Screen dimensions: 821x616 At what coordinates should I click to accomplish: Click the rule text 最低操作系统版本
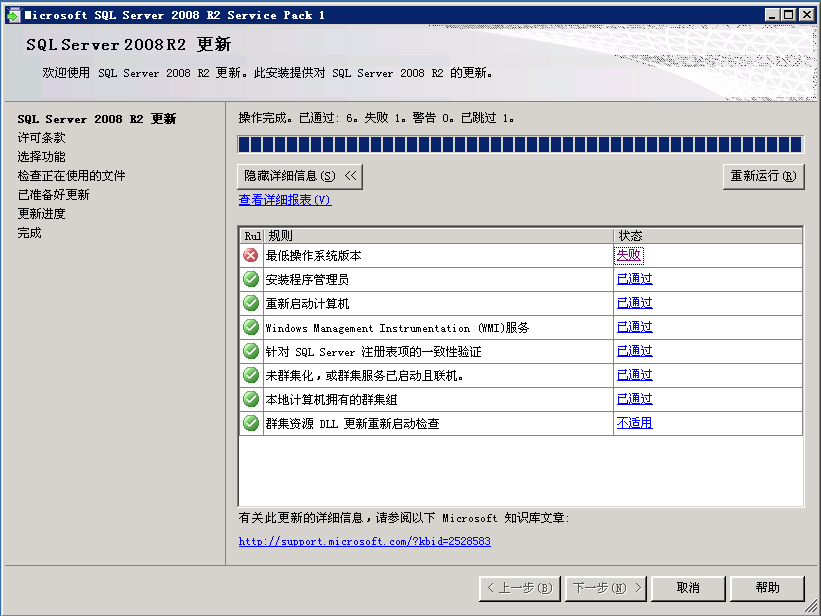[x=314, y=256]
